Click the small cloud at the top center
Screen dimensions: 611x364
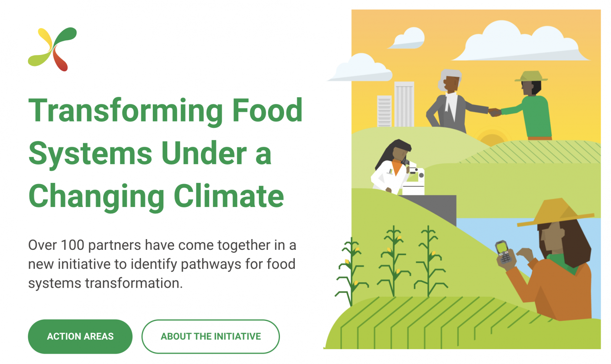pyautogui.click(x=409, y=39)
